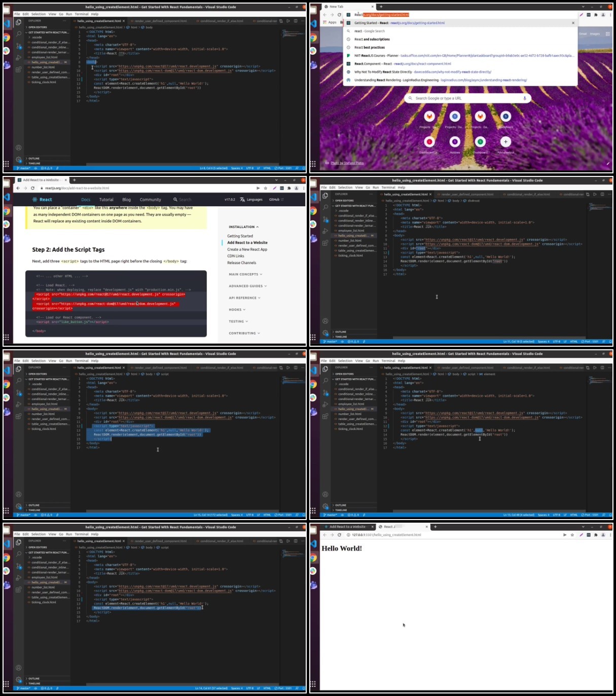This screenshot has width=616, height=696.
Task: Expand the INSTALLATION section in the React docs sidebar
Action: 243,227
